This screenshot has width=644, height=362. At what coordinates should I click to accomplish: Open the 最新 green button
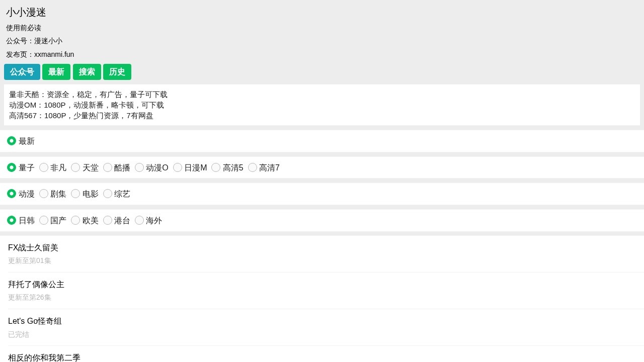56,72
